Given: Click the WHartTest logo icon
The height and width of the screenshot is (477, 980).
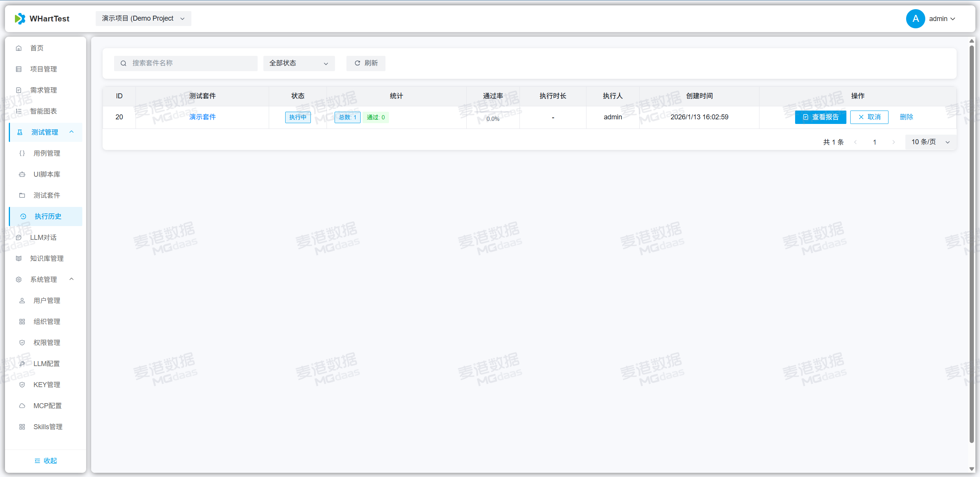Looking at the screenshot, I should coord(20,18).
